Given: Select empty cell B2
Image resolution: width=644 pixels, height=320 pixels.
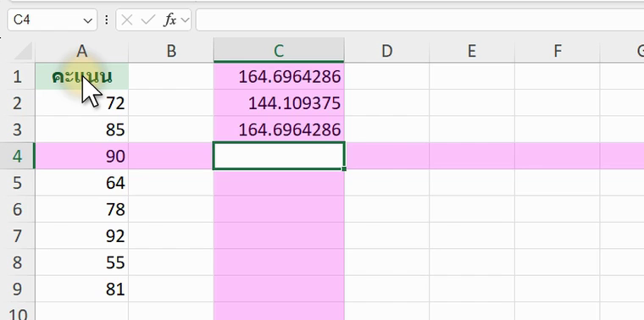Looking at the screenshot, I should 171,103.
